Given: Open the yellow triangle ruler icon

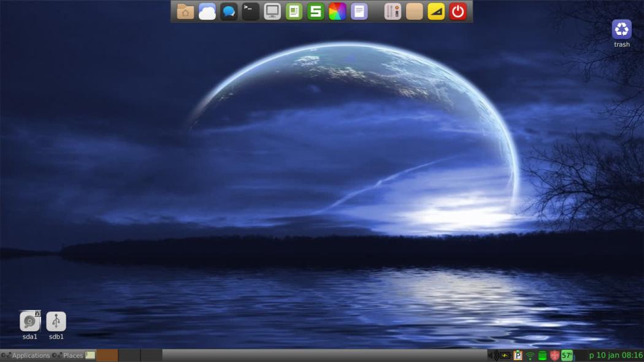Looking at the screenshot, I should click(436, 12).
